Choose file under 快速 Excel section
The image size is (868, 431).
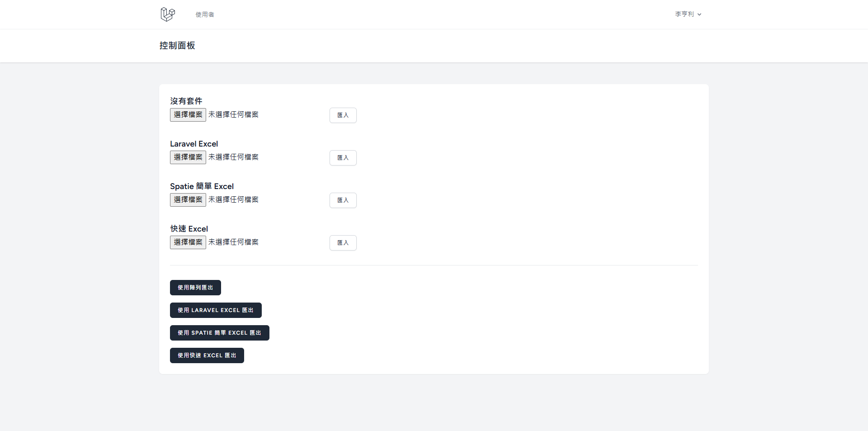tap(188, 242)
